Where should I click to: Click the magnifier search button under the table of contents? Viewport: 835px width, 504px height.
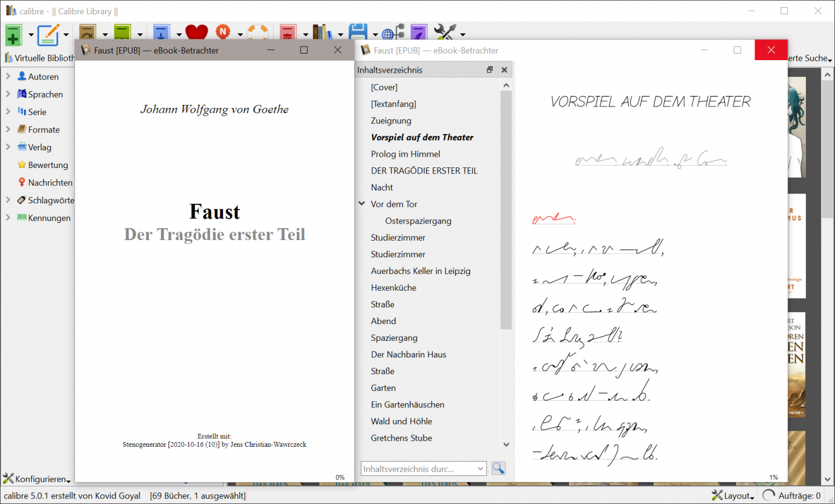point(499,469)
